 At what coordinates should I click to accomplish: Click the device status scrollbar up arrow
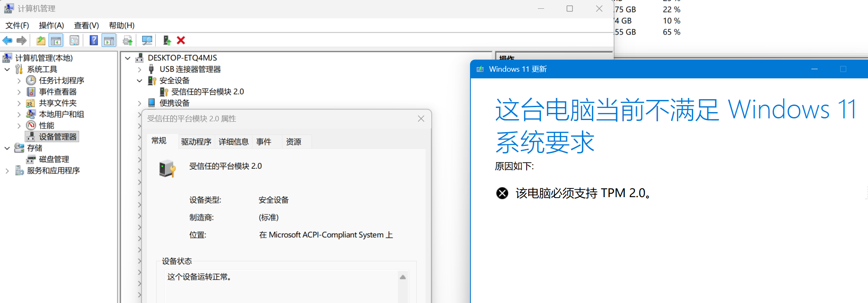click(x=403, y=277)
